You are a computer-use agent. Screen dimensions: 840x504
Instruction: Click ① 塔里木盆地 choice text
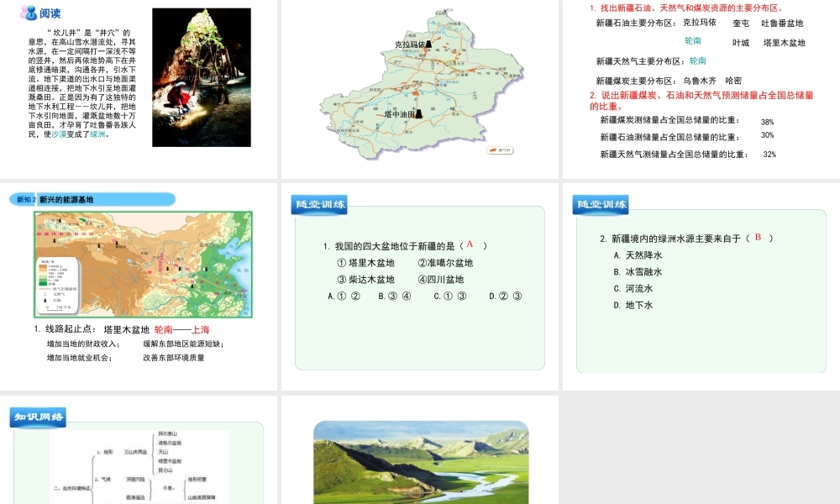tap(366, 263)
